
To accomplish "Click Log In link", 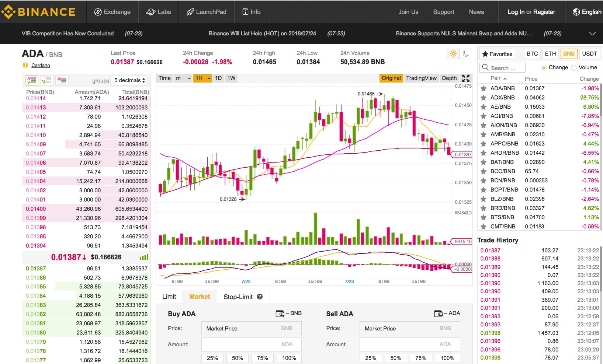I will (516, 12).
